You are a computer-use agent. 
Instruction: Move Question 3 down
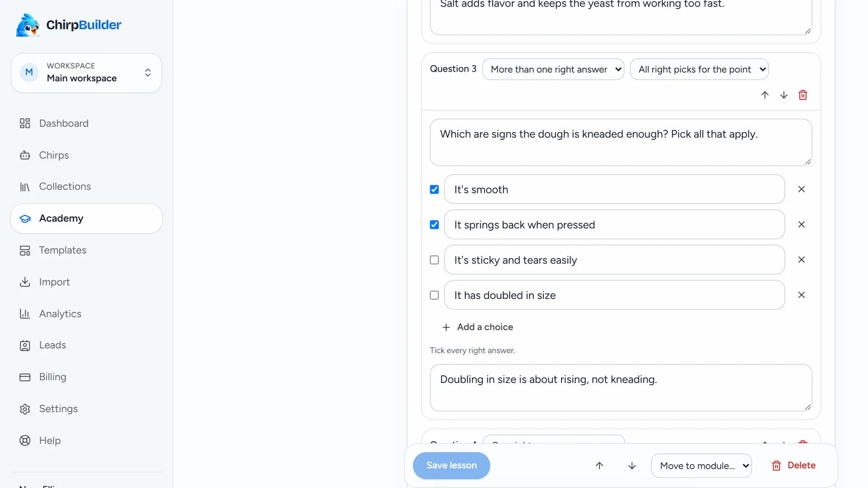point(784,95)
